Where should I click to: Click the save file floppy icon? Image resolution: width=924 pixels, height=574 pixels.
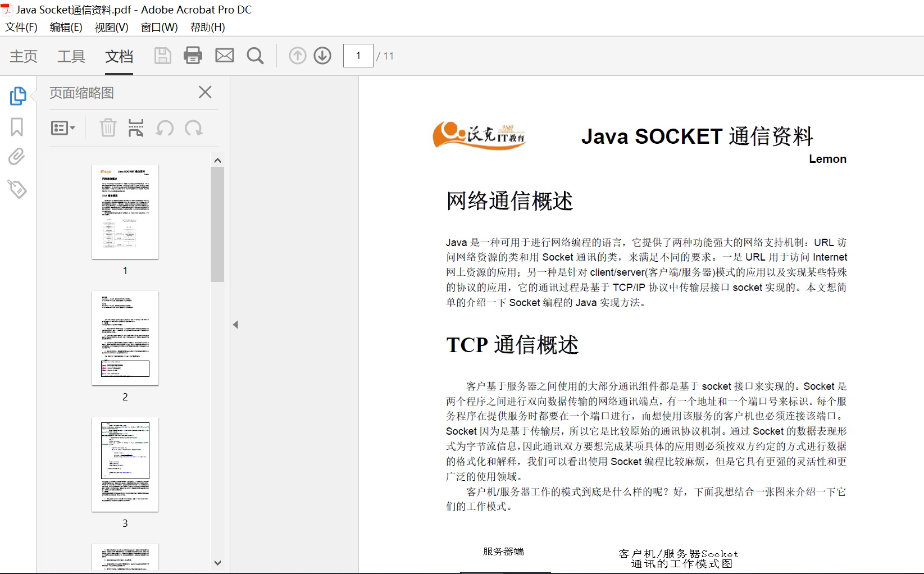pos(163,56)
